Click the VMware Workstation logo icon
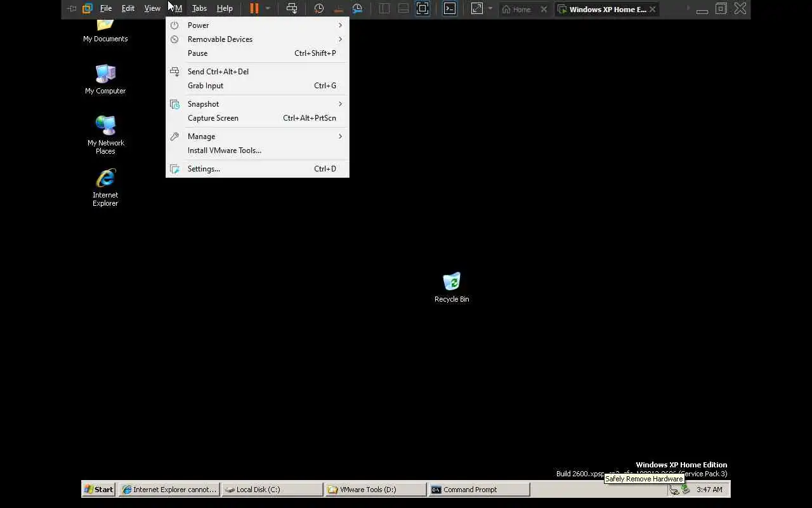This screenshot has height=508, width=812. pos(88,8)
